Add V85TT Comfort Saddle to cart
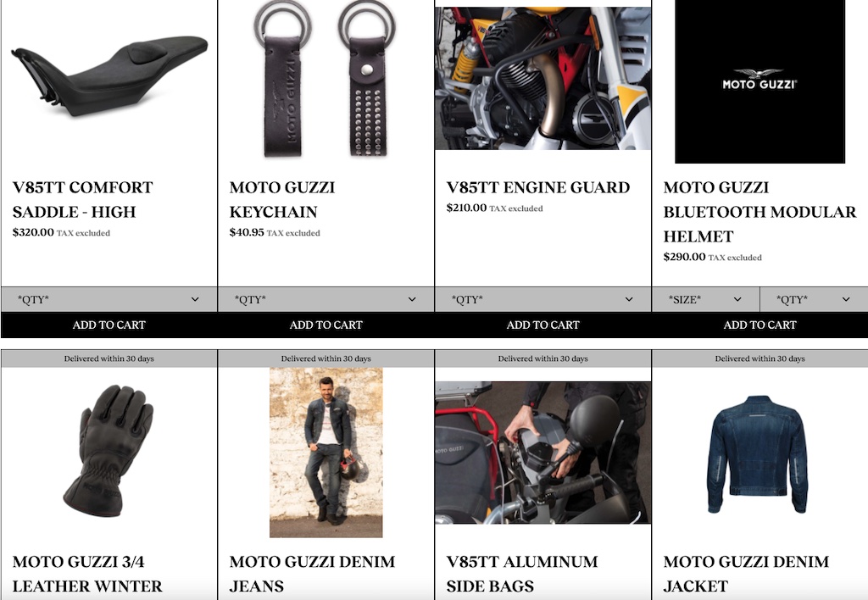The height and width of the screenshot is (600, 868). tap(109, 325)
